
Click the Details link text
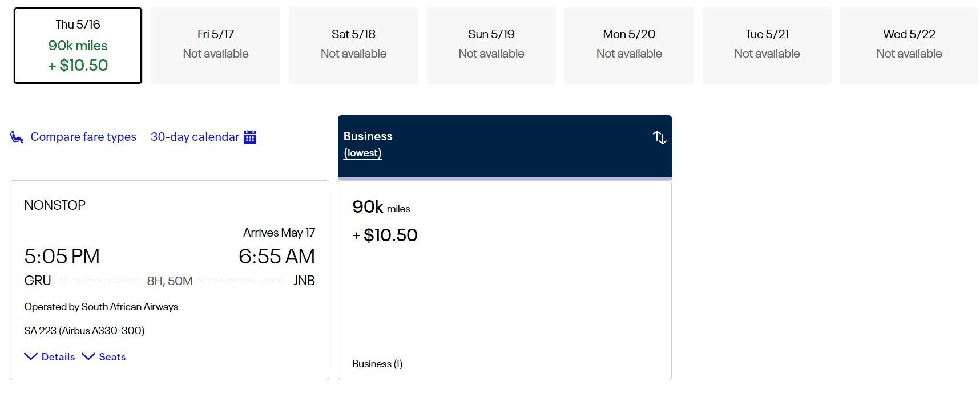(x=58, y=357)
